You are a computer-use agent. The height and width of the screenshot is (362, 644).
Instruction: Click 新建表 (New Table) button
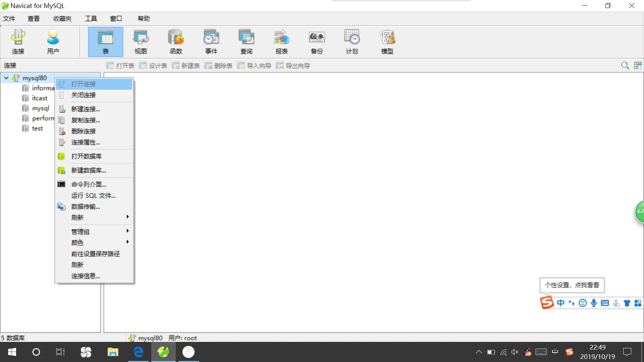click(x=186, y=66)
